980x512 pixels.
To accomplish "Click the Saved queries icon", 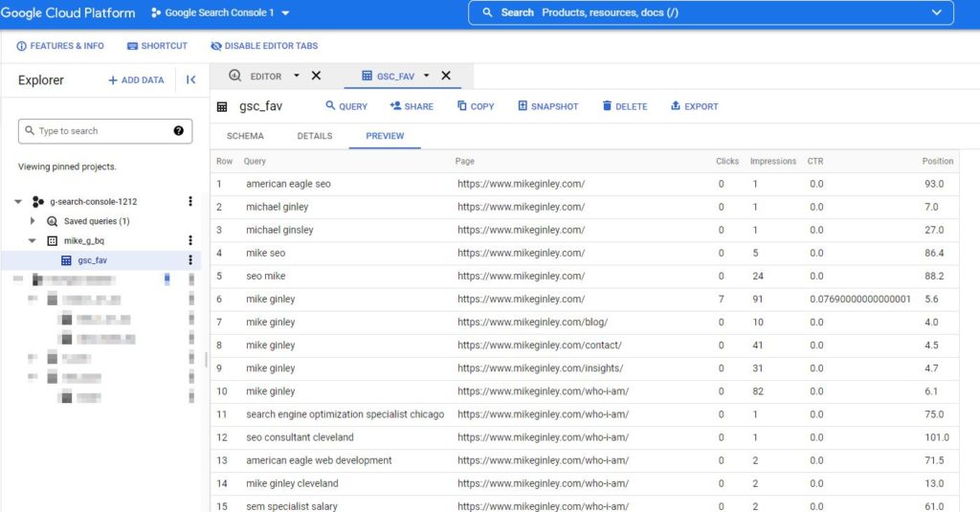I will click(x=53, y=221).
